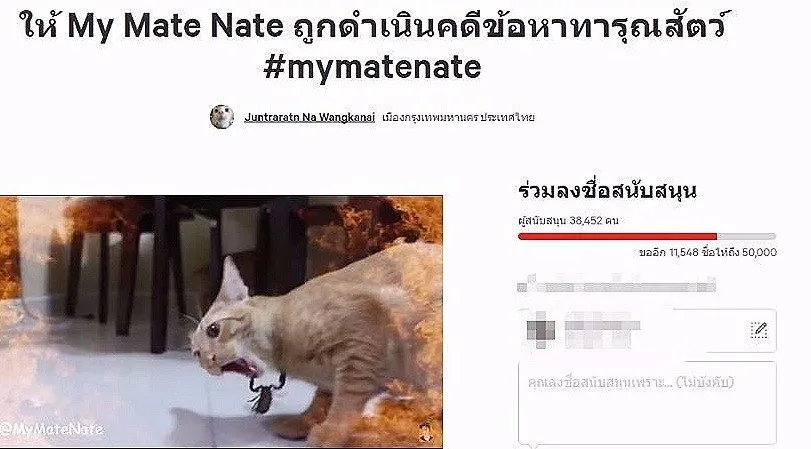
Task: Click the @MyMateNate watermark on the image
Action: pos(52,429)
